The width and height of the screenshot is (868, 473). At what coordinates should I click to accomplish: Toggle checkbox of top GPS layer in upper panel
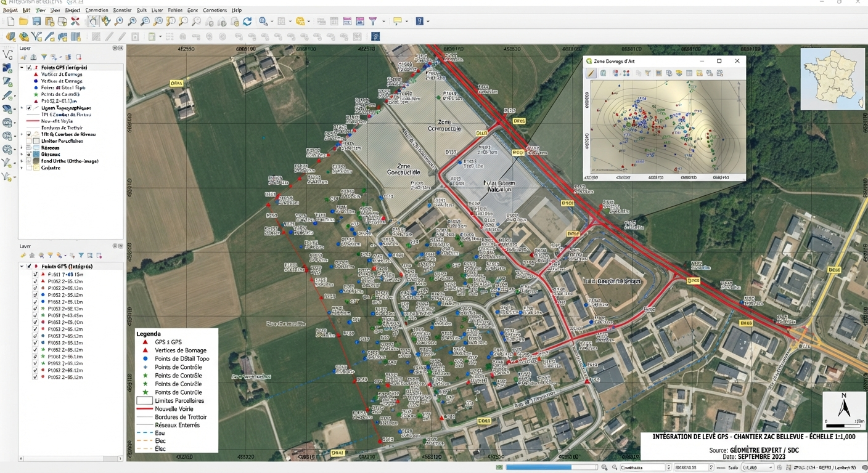29,68
